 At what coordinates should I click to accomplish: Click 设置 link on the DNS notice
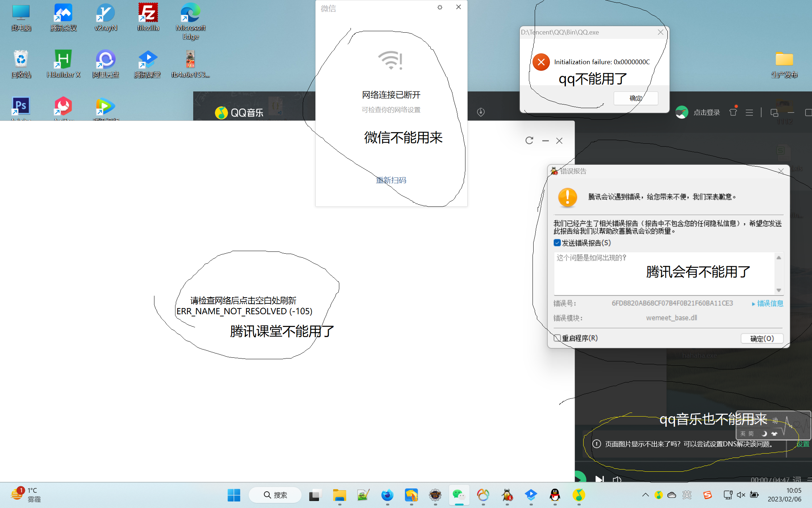coord(803,444)
